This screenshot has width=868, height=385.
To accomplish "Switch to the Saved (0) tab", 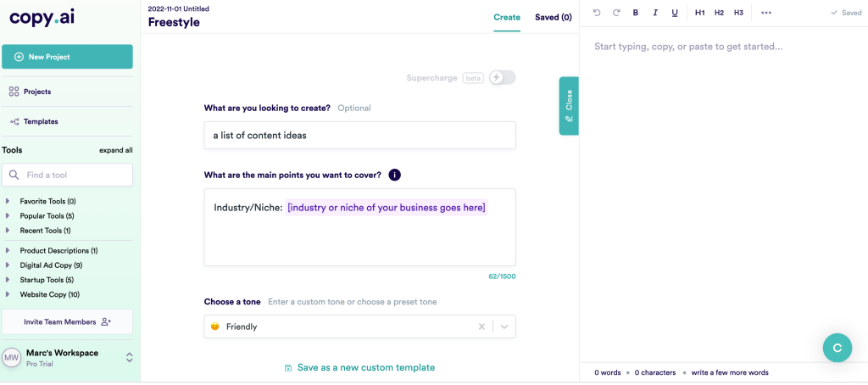I will 553,17.
